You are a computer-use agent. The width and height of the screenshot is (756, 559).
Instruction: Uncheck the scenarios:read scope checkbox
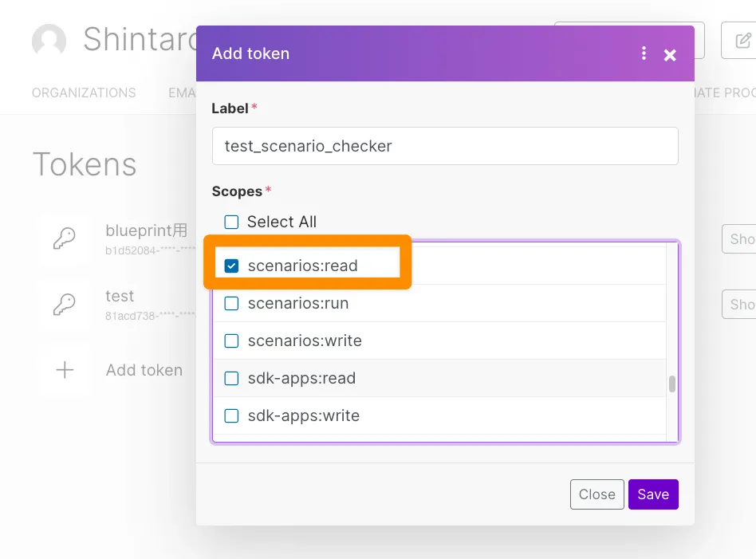pos(232,266)
